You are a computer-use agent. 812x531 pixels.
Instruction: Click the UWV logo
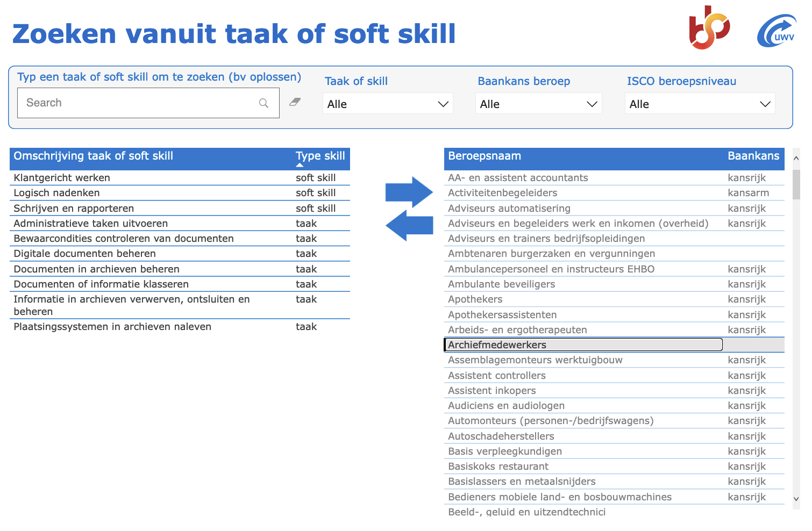pos(777,31)
